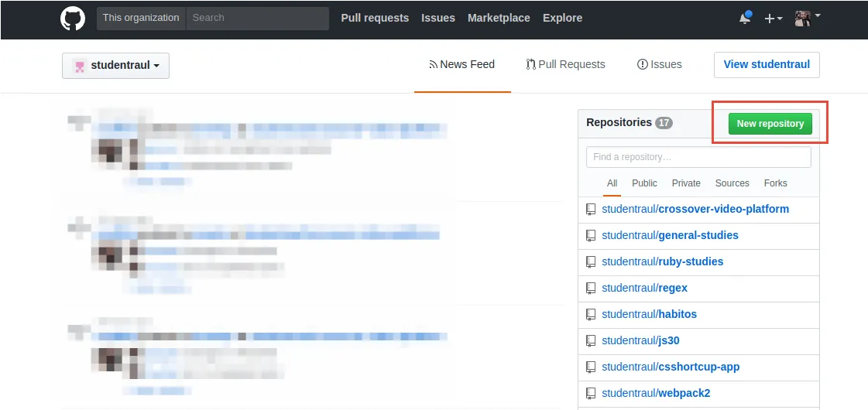Screen dimensions: 868x410
Task: Filter repositories by Public
Action: point(644,183)
